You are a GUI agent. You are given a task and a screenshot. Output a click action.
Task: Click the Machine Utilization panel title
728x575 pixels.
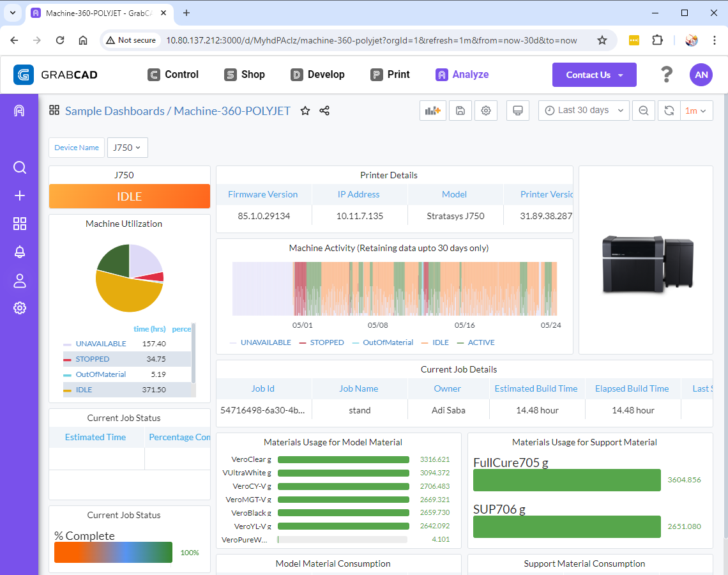[124, 224]
